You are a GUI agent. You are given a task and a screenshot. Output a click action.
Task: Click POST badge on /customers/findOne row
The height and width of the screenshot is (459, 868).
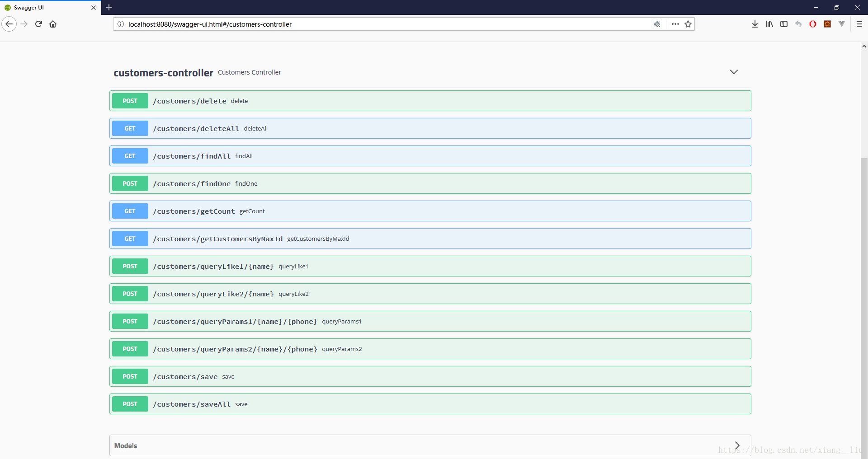click(x=130, y=183)
